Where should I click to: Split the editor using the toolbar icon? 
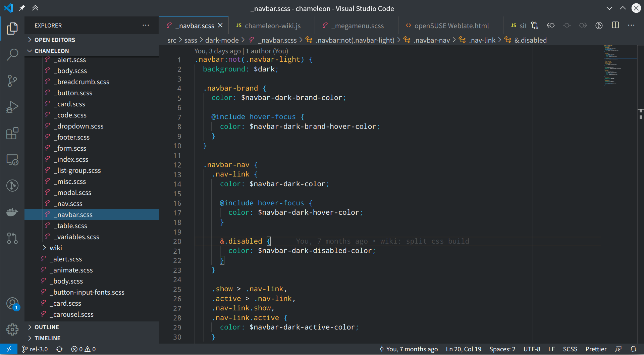[x=615, y=25]
